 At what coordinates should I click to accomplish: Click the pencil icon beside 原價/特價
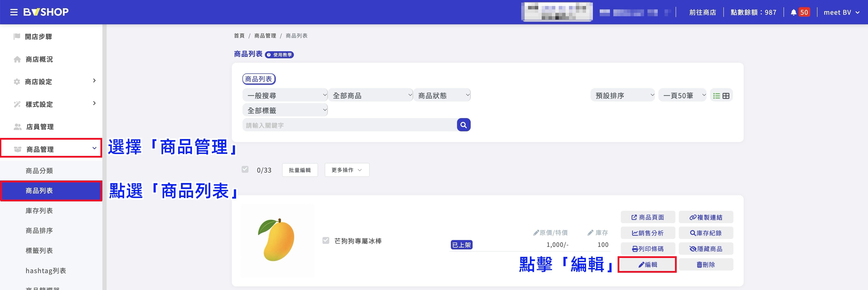[x=536, y=233]
